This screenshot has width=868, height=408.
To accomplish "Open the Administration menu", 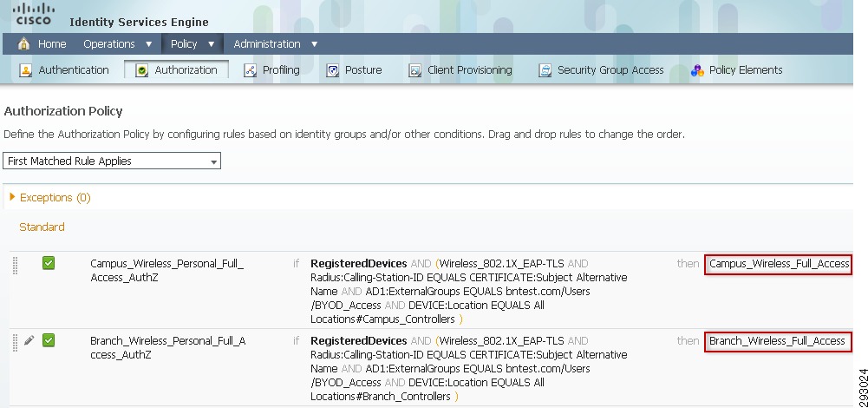I will click(267, 43).
